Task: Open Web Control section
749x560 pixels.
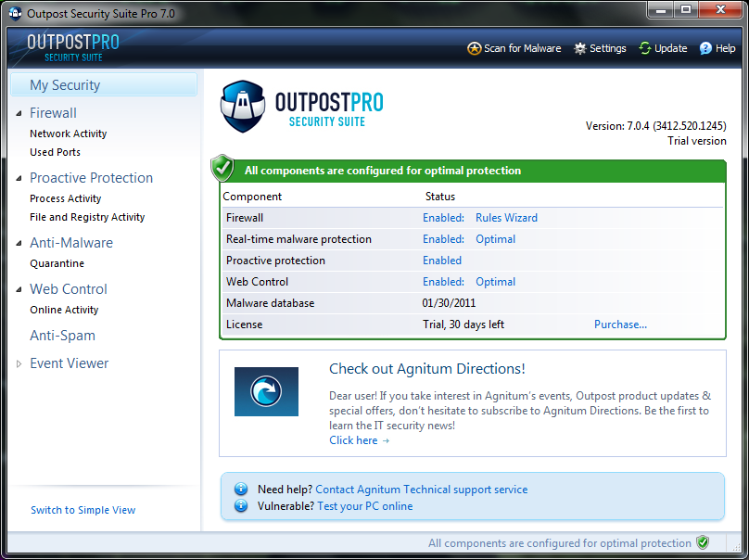Action: point(69,289)
